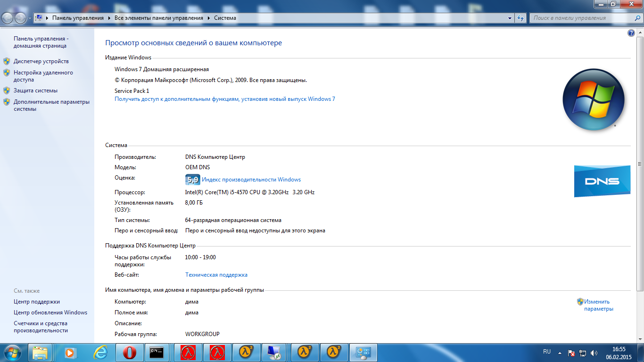Click 'дима' in the 'Полное имя' row
The width and height of the screenshot is (644, 362).
click(x=192, y=313)
